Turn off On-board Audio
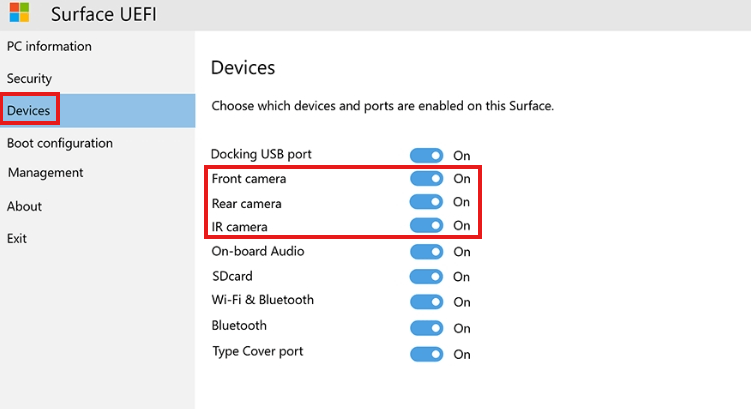The height and width of the screenshot is (409, 751). pos(426,252)
